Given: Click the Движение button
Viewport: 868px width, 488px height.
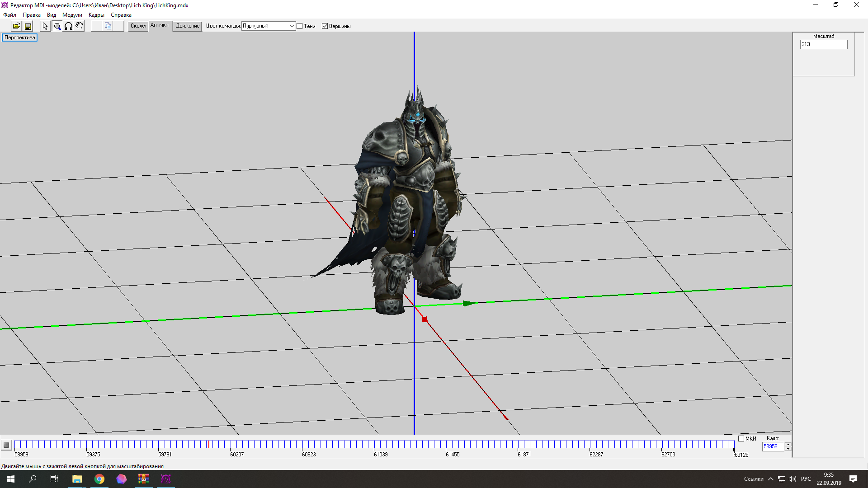Looking at the screenshot, I should pyautogui.click(x=187, y=26).
